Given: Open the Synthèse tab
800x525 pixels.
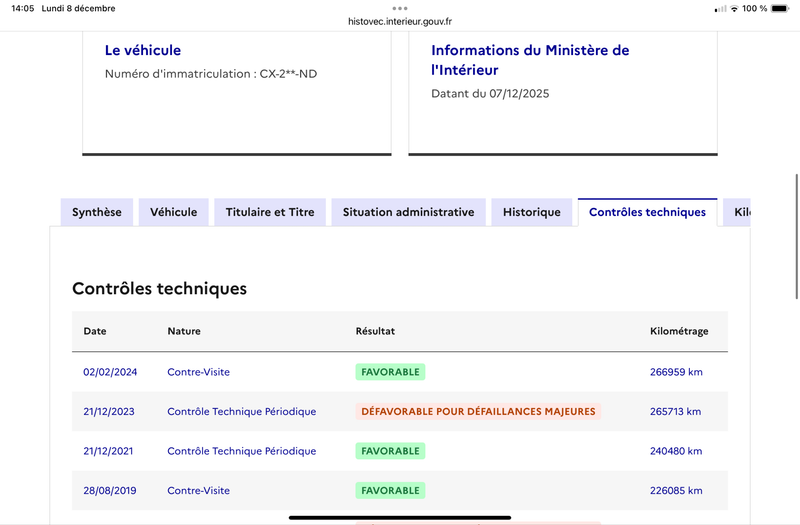Looking at the screenshot, I should point(96,212).
